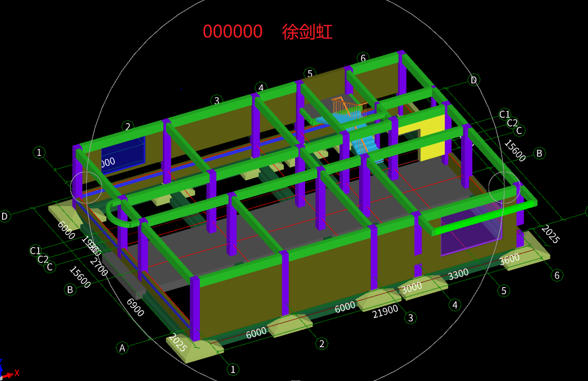Screen dimensions: 588x381
Task: Select axis bubble 5 between 3300 and 3600 dimensions
Action: point(504,291)
